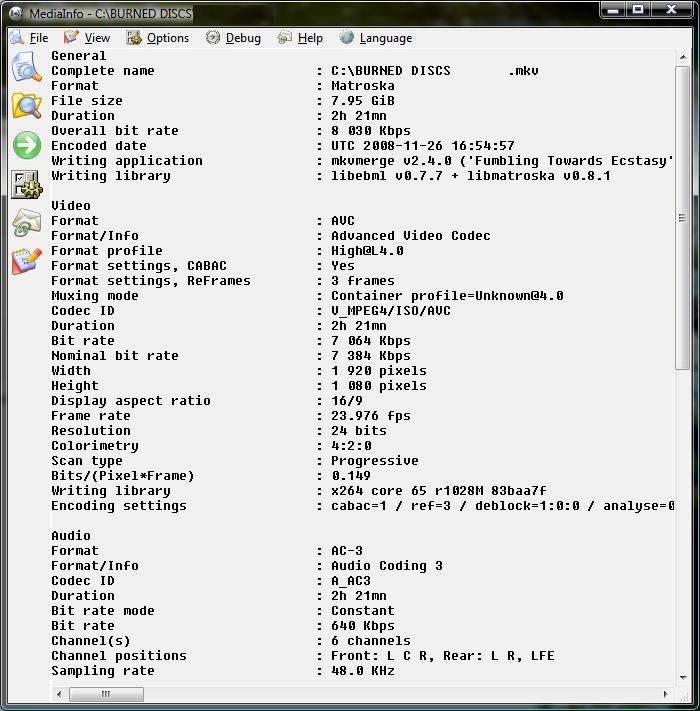Click the 24 bits resolution value
Screen dimensions: 700x711
359,431
